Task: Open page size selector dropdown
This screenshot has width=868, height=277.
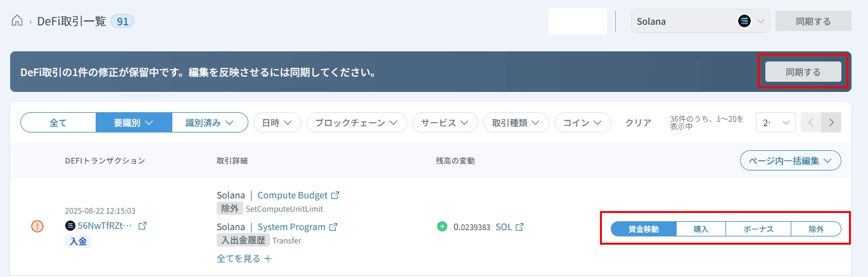Action: tap(776, 122)
